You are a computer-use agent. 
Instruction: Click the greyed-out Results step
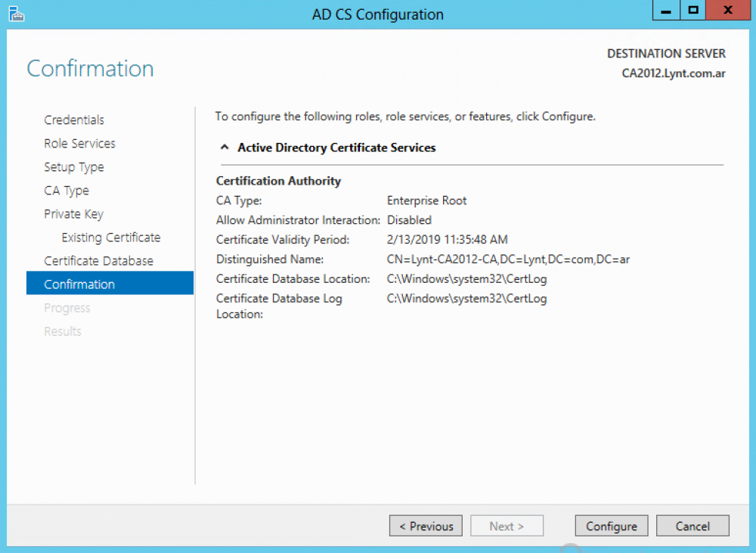[x=63, y=331]
